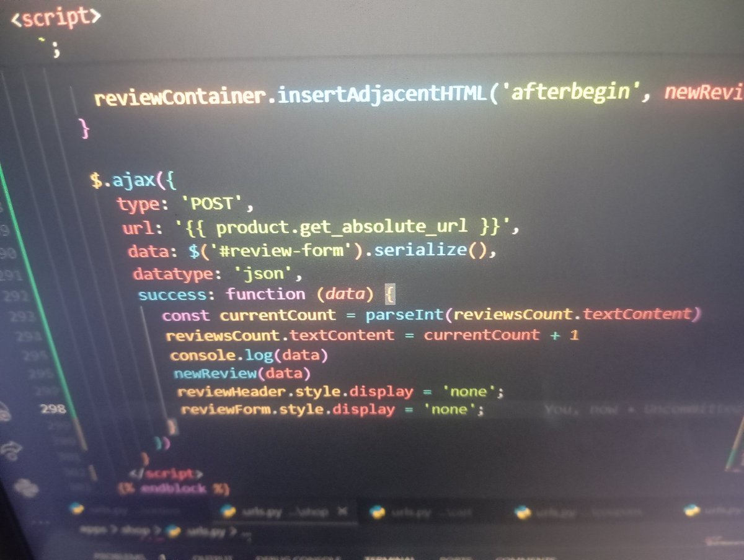Viewport: 744px width, 560px height.
Task: Click 'reviewsCount.textContent' on the assignment line
Action: pyautogui.click(x=280, y=336)
